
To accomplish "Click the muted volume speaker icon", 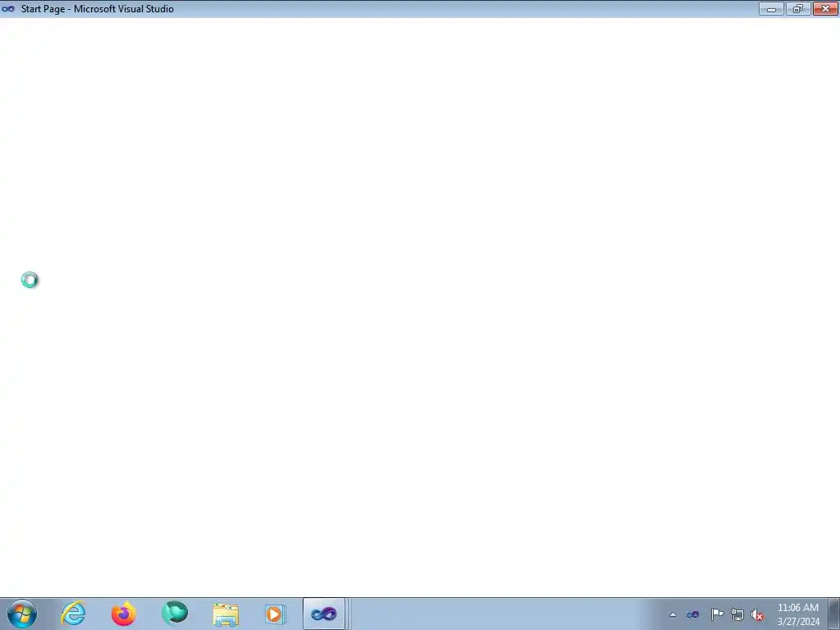I will (757, 615).
